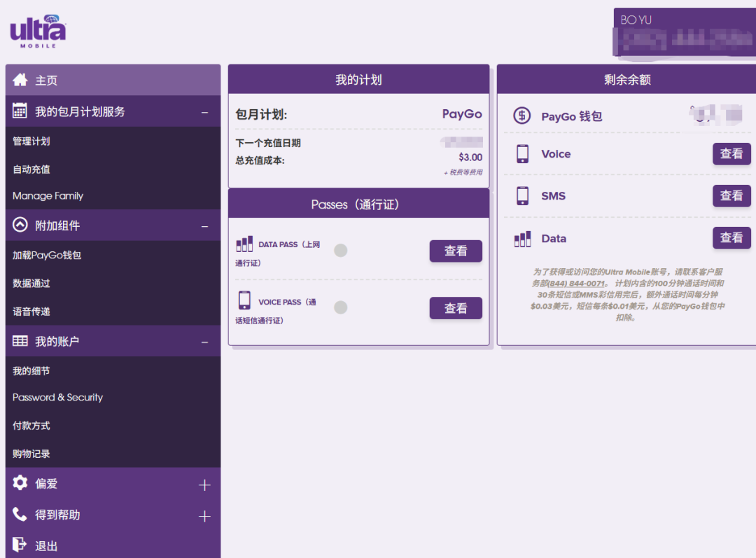Screen dimensions: 756x558
Task: Click the phone icon beside 得到帮助
Action: pyautogui.click(x=20, y=514)
